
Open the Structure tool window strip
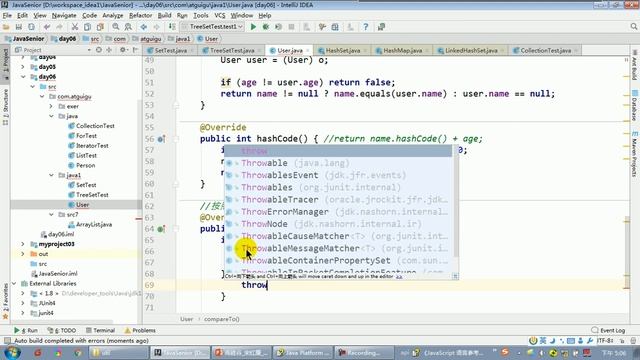point(6,107)
